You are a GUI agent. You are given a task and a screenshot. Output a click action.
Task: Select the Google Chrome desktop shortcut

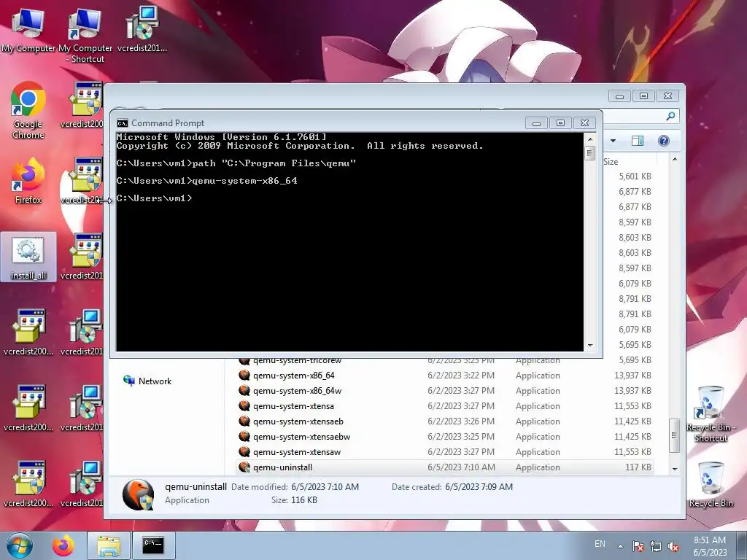click(x=28, y=111)
